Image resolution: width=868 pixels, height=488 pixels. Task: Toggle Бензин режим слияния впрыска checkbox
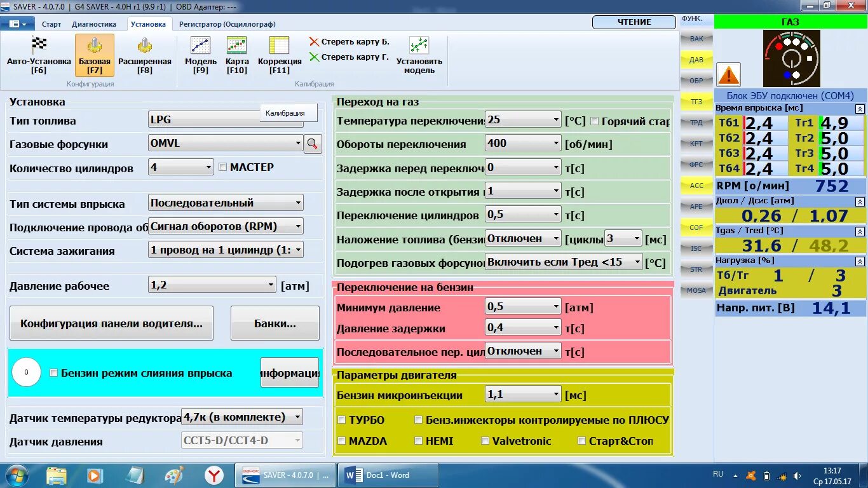pos(53,373)
